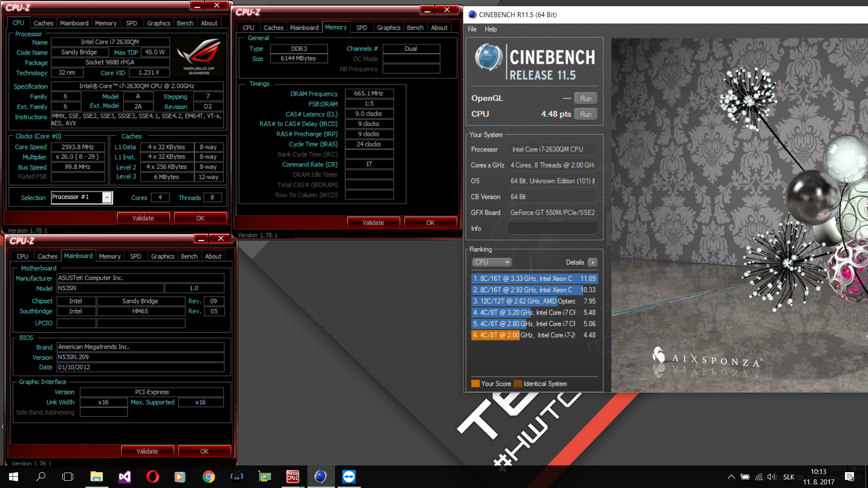Switch to Caches tab in top-left CPU-Z
This screenshot has height=488, width=868.
(x=43, y=23)
